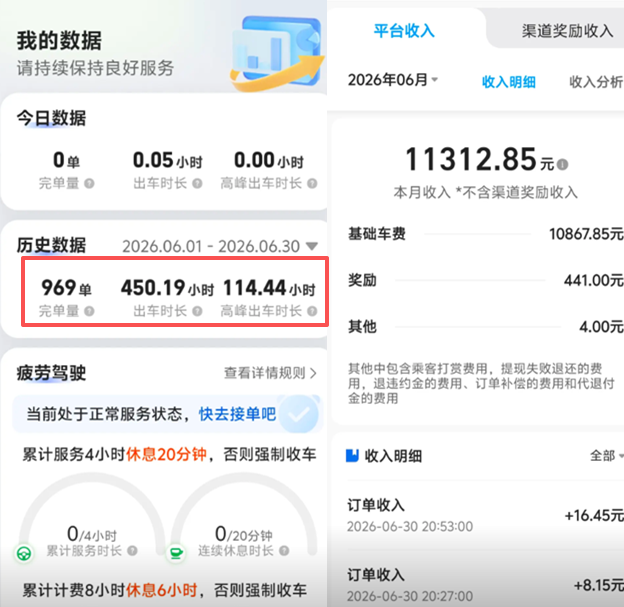
Task: Tap 114.44小时 peak duration value
Action: [269, 287]
